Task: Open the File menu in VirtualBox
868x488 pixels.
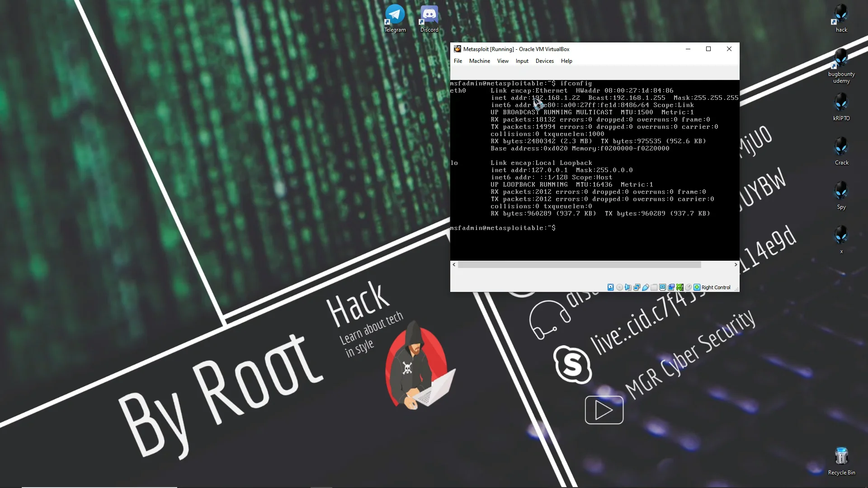Action: (x=458, y=61)
